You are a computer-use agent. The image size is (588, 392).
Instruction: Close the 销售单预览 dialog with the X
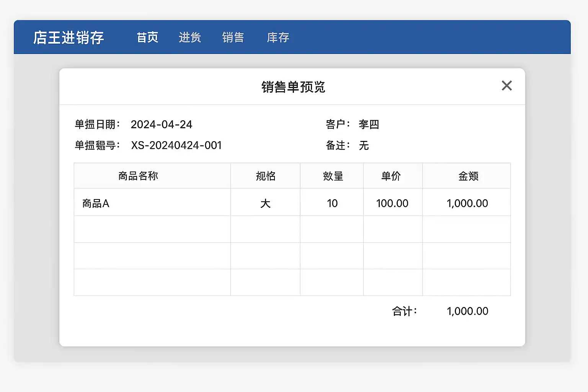pos(506,86)
